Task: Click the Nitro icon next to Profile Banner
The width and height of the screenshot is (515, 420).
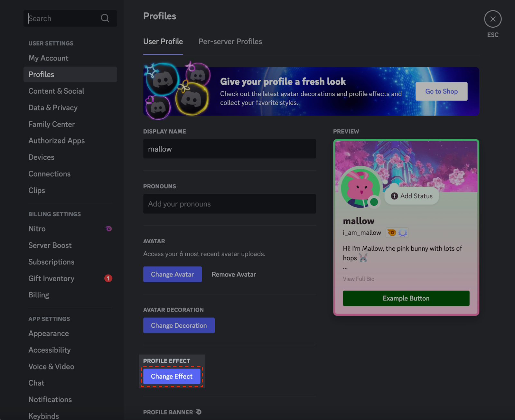Action: pyautogui.click(x=198, y=412)
